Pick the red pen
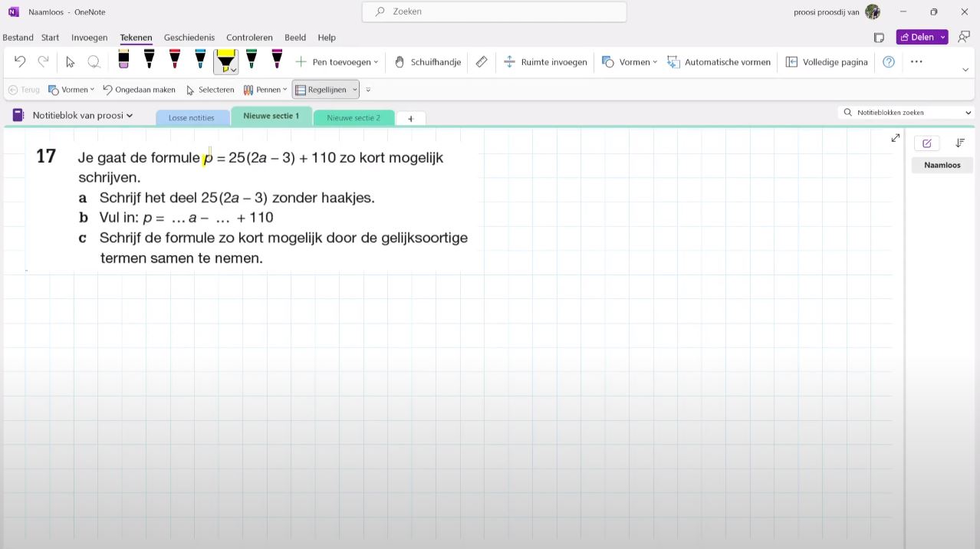Image resolution: width=980 pixels, height=549 pixels. click(x=175, y=60)
